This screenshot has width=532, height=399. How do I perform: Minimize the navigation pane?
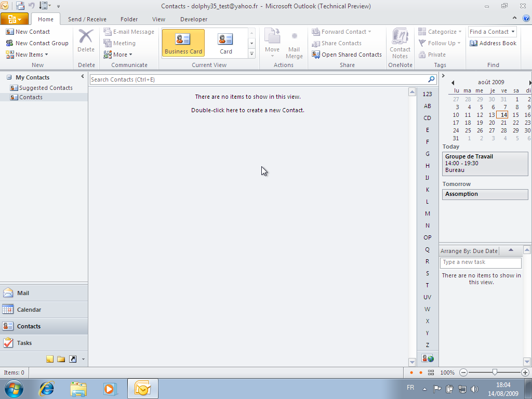click(x=83, y=77)
